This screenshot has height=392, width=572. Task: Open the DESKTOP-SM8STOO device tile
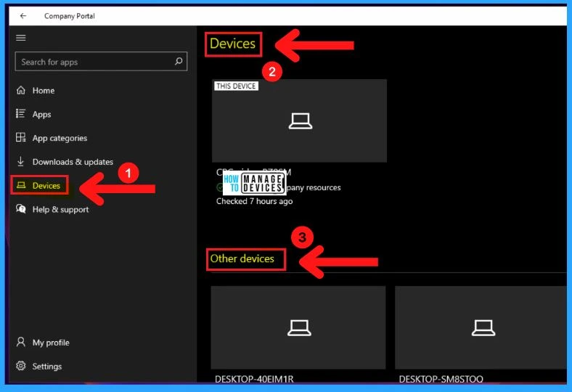481,327
